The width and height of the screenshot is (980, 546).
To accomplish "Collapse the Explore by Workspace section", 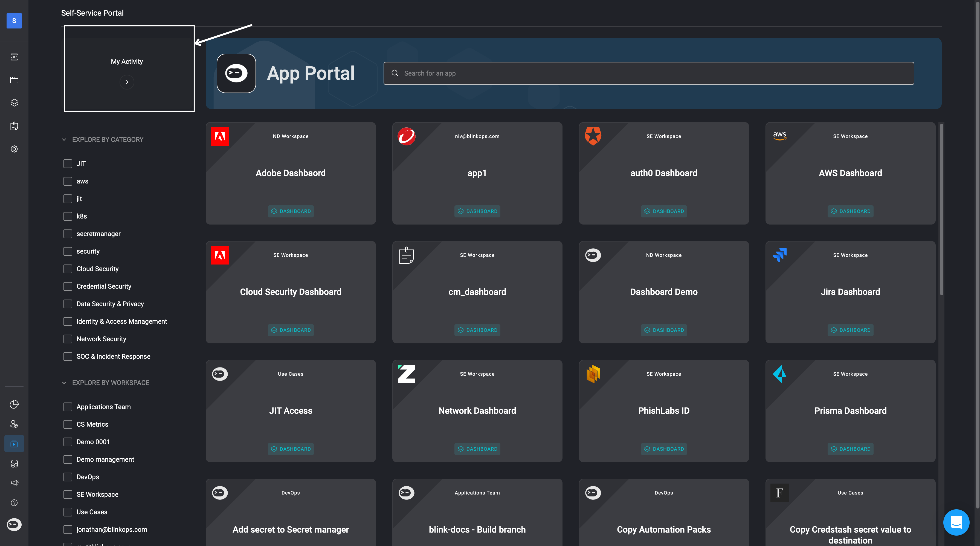I will pyautogui.click(x=64, y=383).
